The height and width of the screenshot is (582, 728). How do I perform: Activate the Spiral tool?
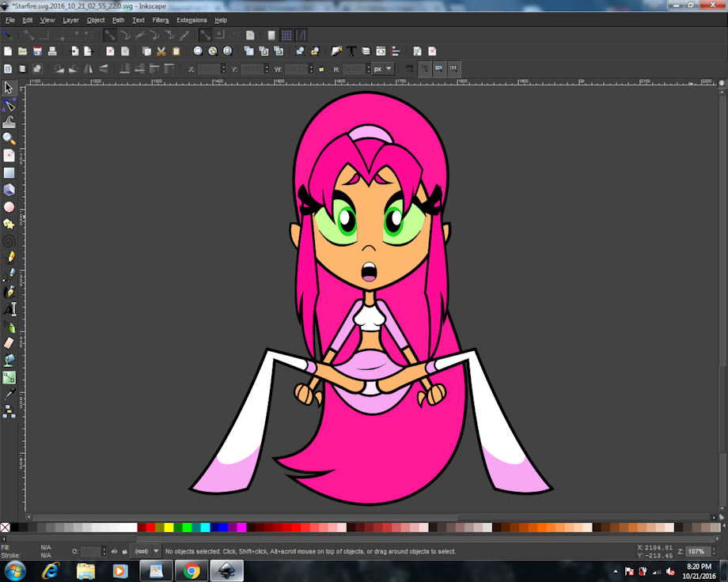[9, 241]
